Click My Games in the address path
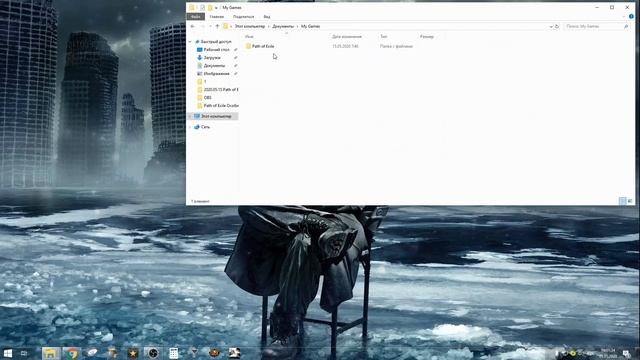This screenshot has width=640, height=360. 311,26
